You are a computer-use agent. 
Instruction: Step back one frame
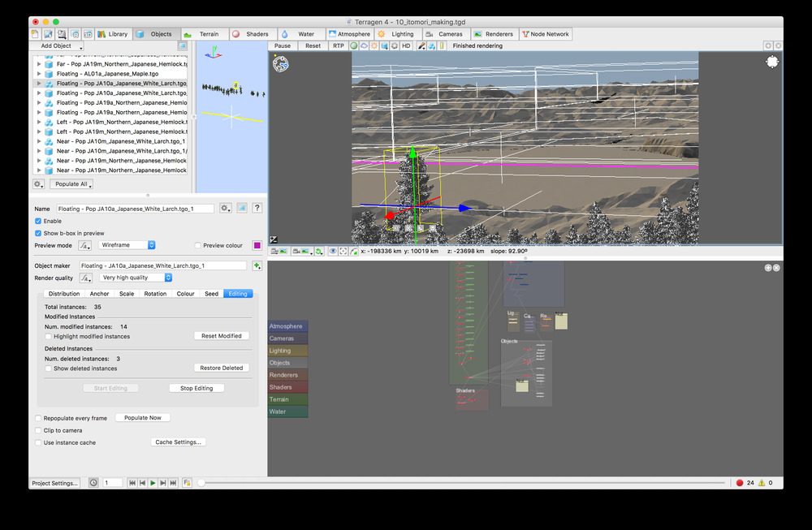click(142, 483)
